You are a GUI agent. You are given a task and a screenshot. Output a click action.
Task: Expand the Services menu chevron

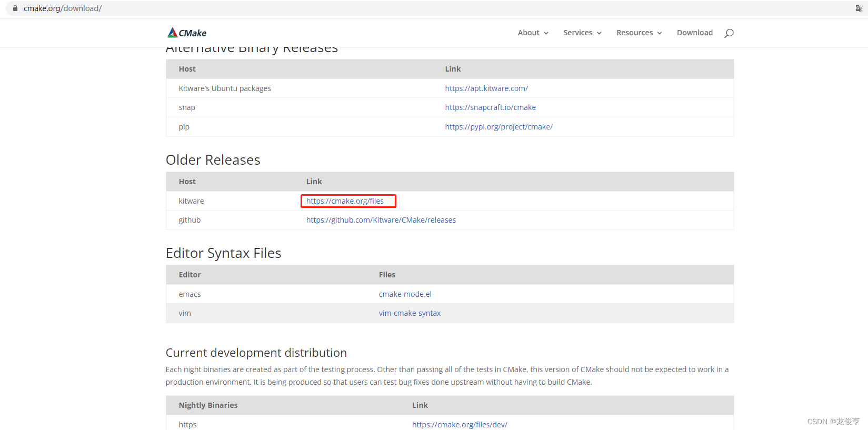point(599,33)
